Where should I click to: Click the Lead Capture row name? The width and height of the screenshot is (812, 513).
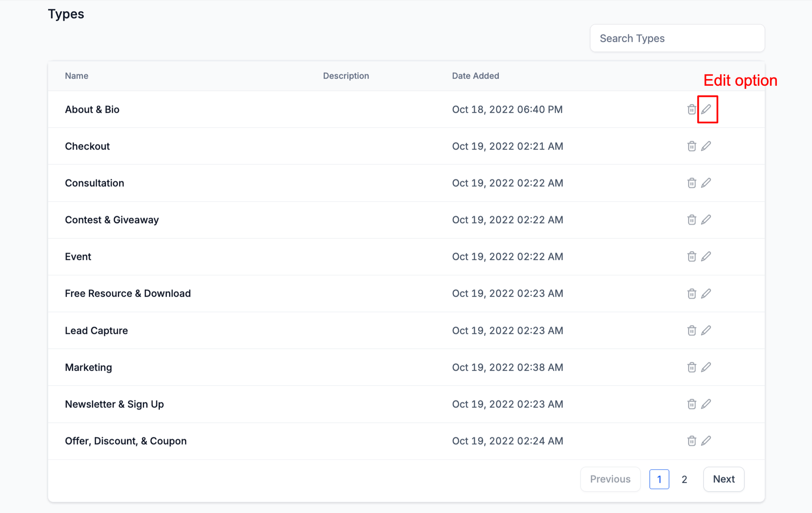pos(96,331)
